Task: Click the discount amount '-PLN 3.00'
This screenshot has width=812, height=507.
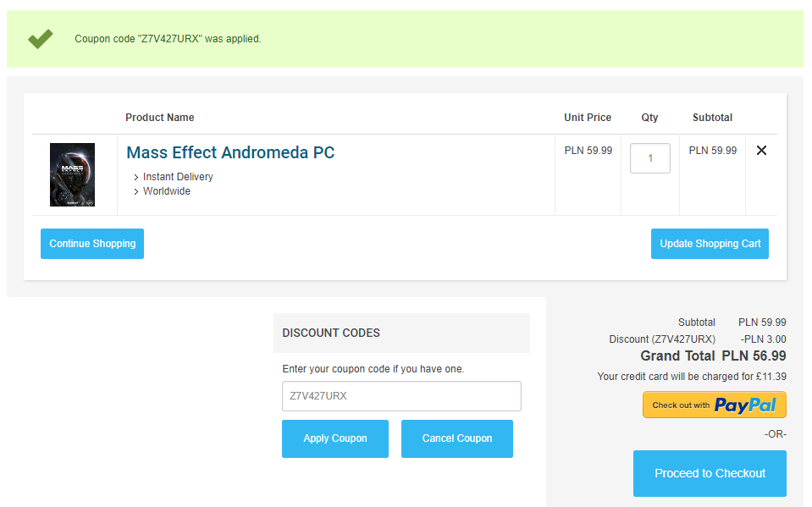Action: [x=763, y=339]
